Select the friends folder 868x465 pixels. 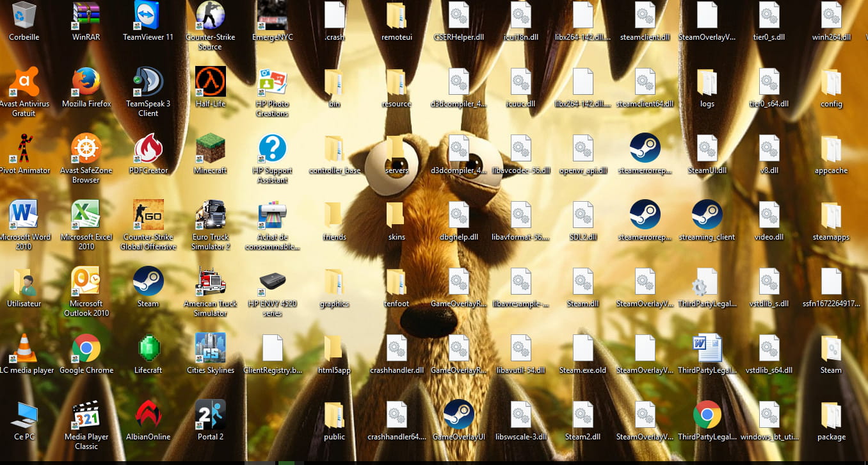point(334,215)
